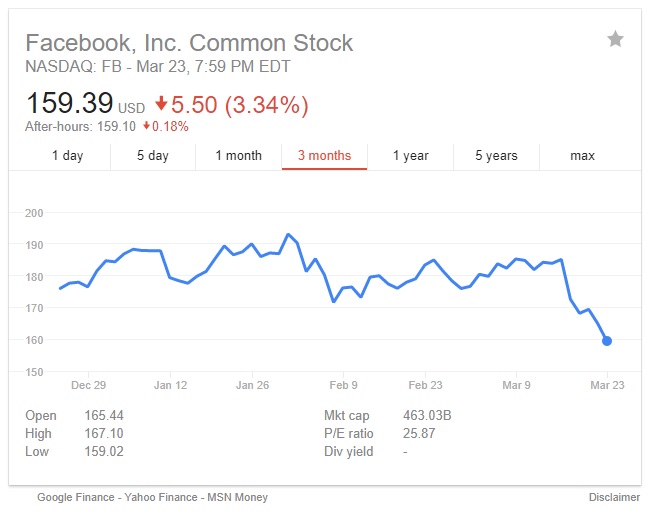Select the 1 day tab
This screenshot has height=517, width=649.
[x=67, y=155]
